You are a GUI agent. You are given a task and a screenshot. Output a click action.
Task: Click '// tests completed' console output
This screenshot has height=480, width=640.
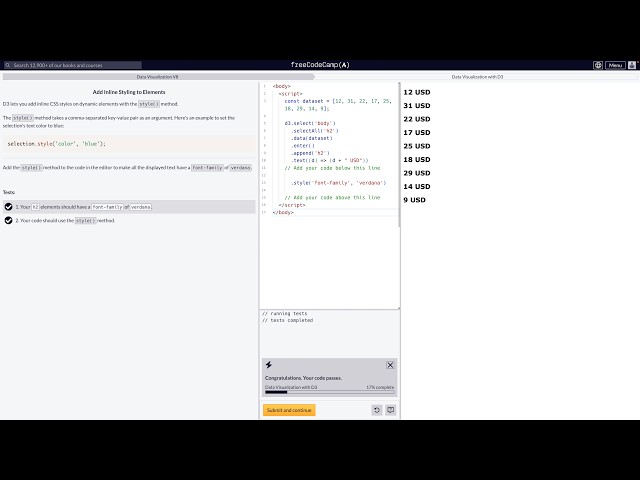click(288, 320)
